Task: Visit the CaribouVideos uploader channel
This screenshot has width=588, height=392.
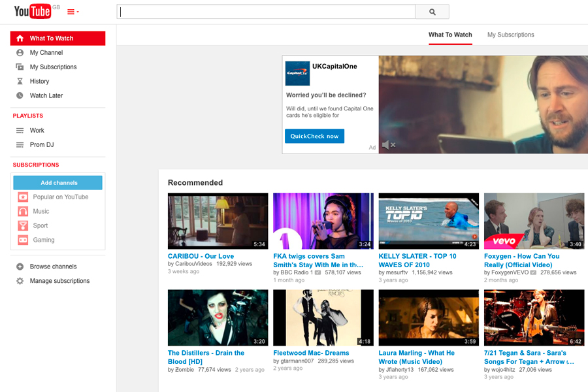Action: pos(193,264)
